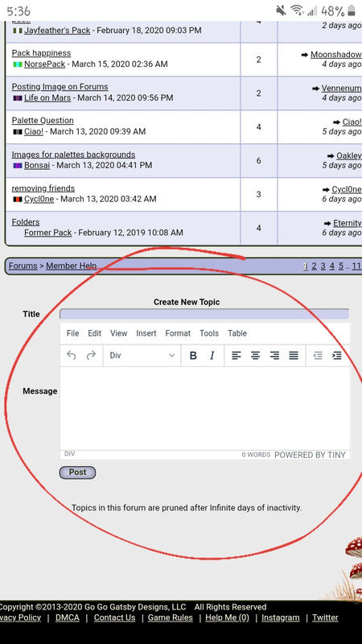Open the Game Rules footer link
Viewport: 362px width, 644px height.
(171, 617)
